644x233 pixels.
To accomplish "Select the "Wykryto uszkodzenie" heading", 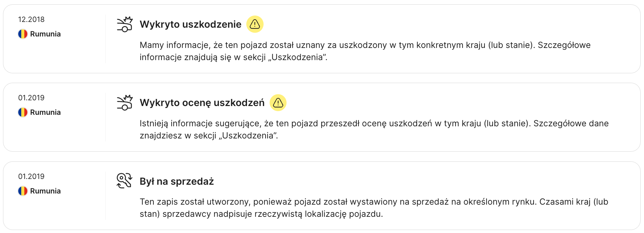I will (x=191, y=24).
